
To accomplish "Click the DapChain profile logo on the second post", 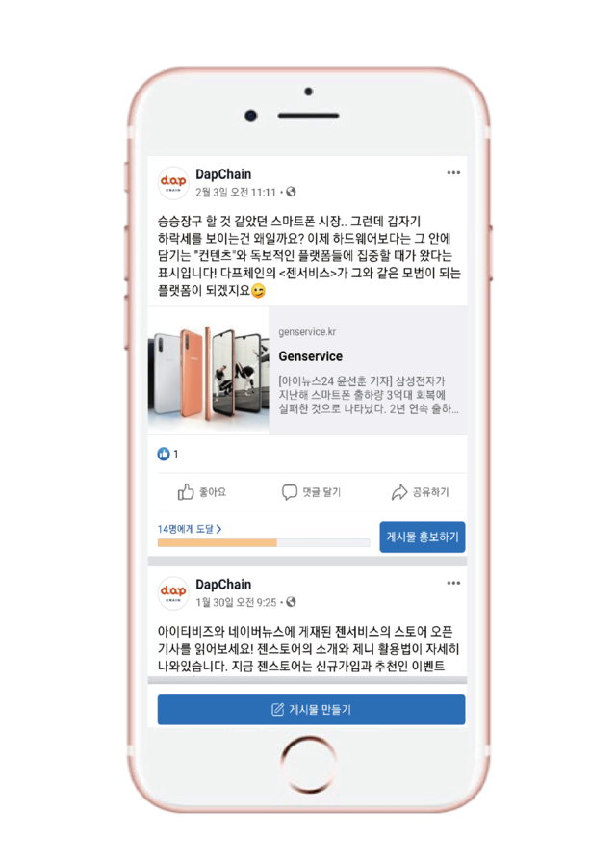I will tap(173, 592).
